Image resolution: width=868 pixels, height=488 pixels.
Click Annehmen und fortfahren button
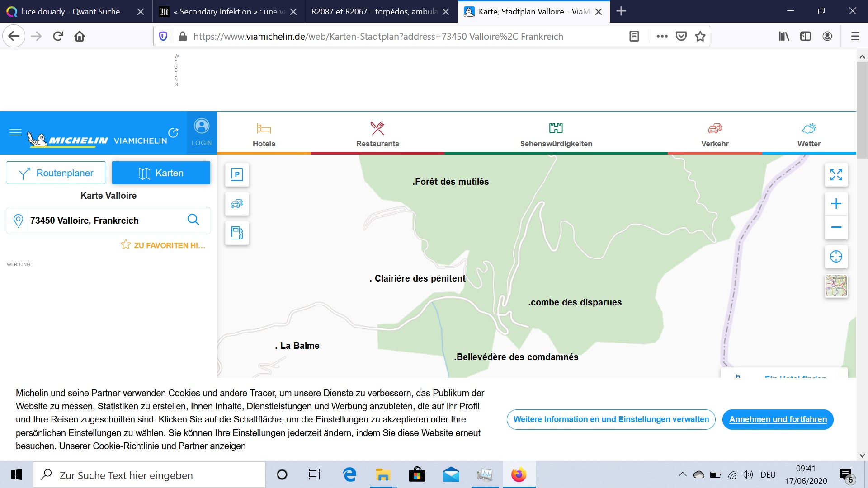point(778,419)
